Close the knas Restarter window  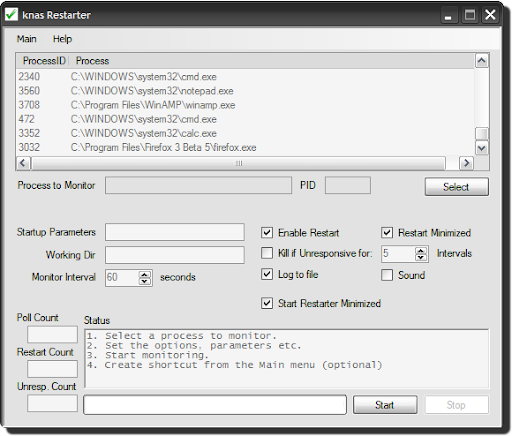tap(490, 15)
